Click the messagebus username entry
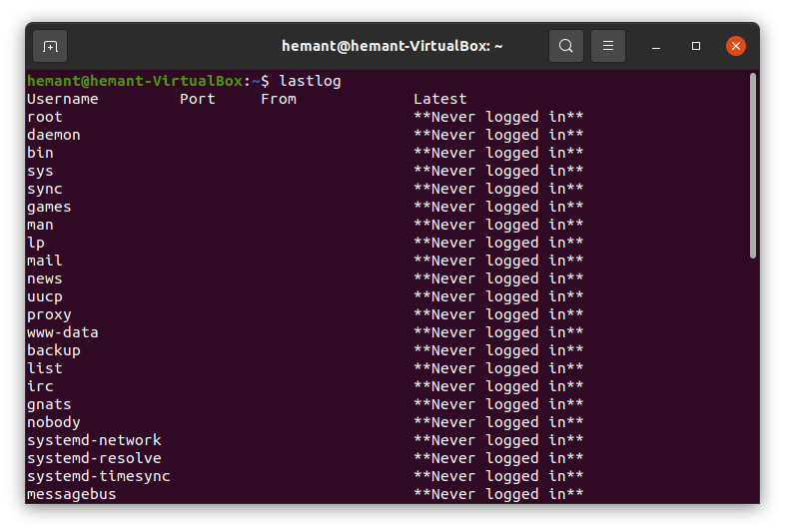785x532 pixels. click(x=72, y=494)
